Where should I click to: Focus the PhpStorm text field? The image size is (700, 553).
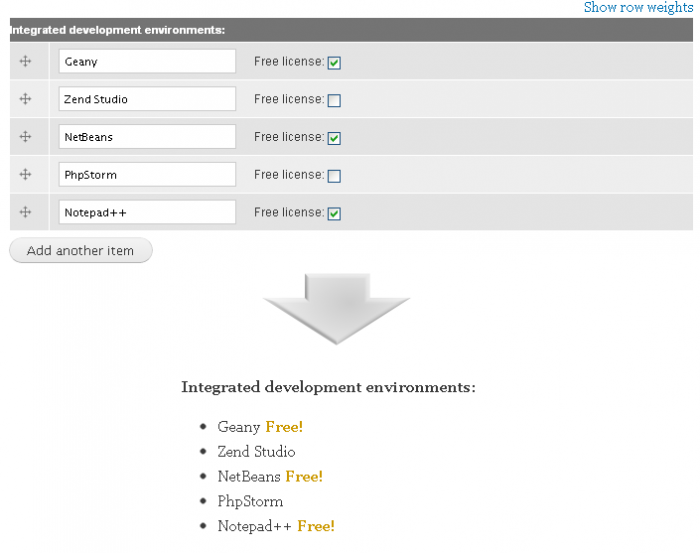tap(147, 174)
